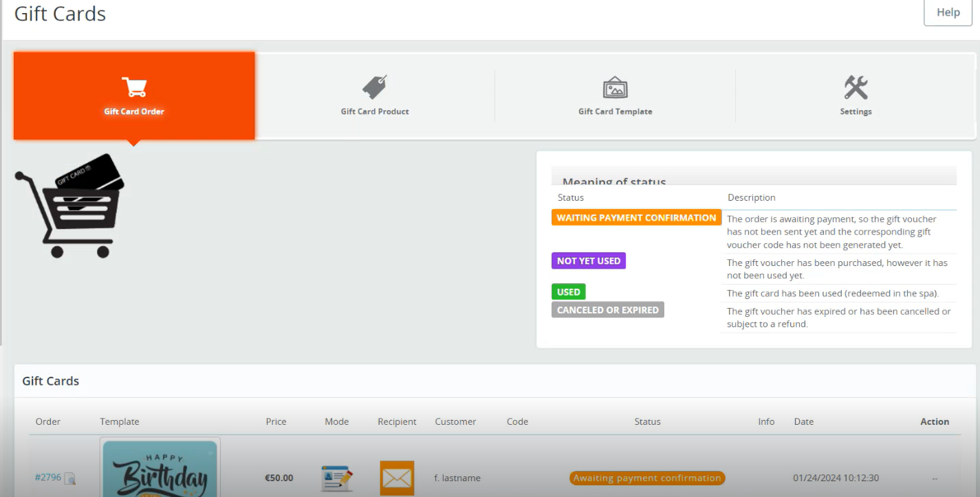
Task: Click the price-tag icon for Gift Card Product
Action: [x=374, y=87]
